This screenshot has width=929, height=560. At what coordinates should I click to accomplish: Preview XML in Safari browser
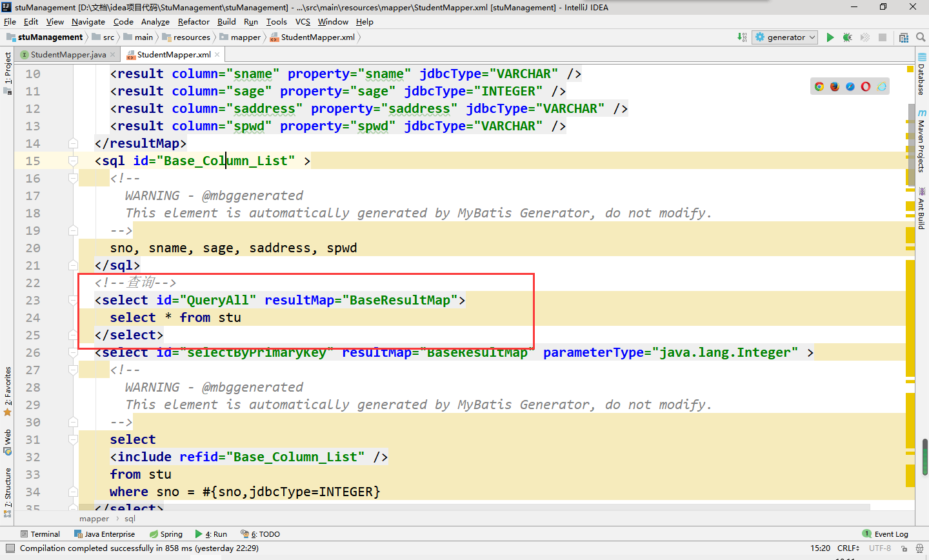click(850, 86)
